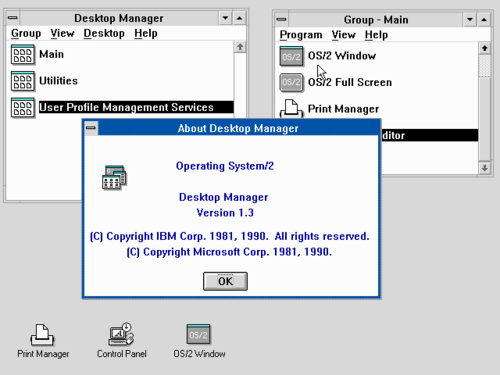Click the minimized OS/2 Window desktop icon
The width and height of the screenshot is (500, 375).
point(199,334)
